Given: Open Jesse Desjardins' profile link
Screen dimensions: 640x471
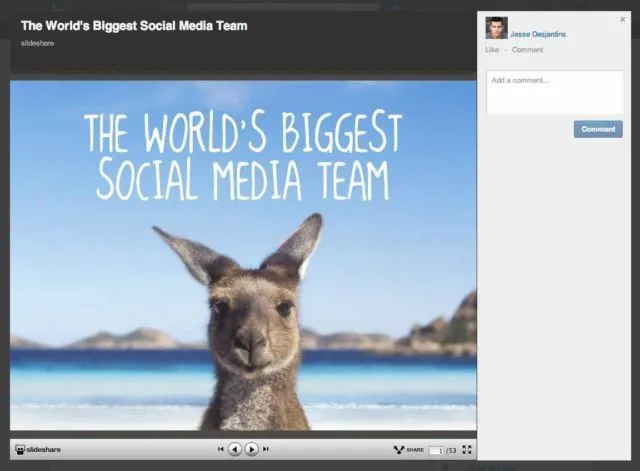Looking at the screenshot, I should 538,34.
